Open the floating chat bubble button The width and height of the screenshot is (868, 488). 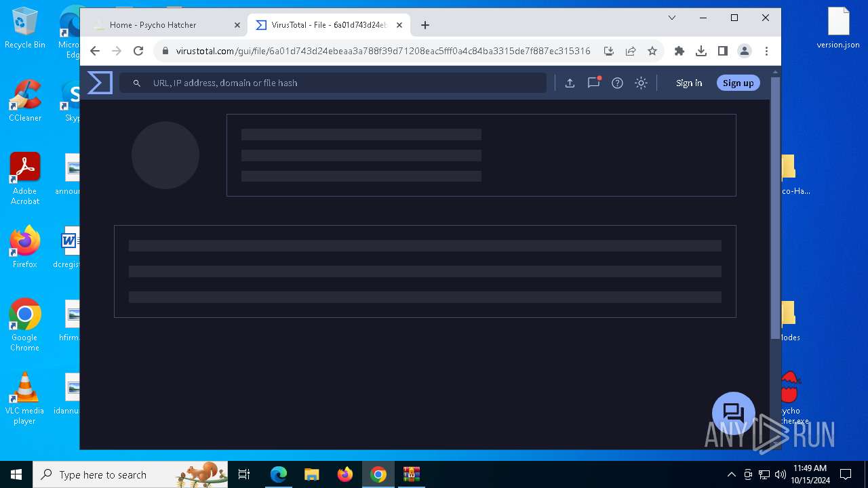(733, 413)
